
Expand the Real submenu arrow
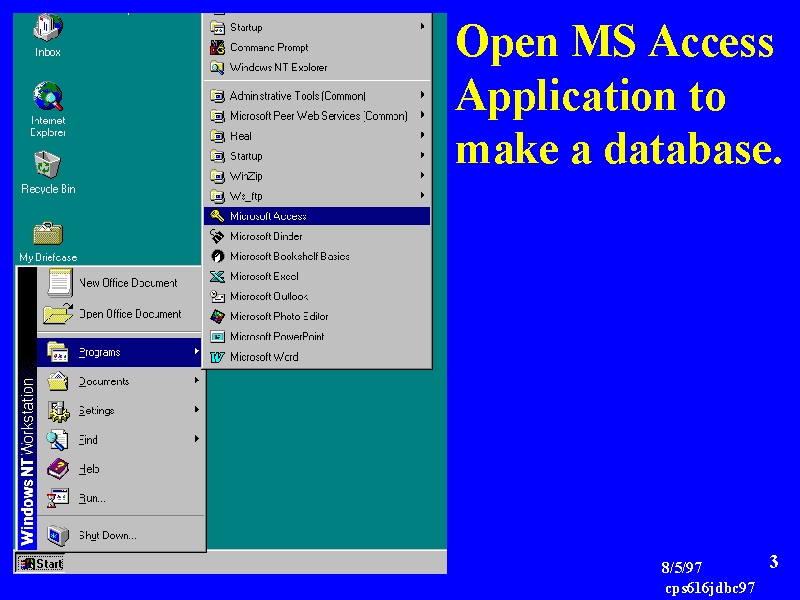422,135
